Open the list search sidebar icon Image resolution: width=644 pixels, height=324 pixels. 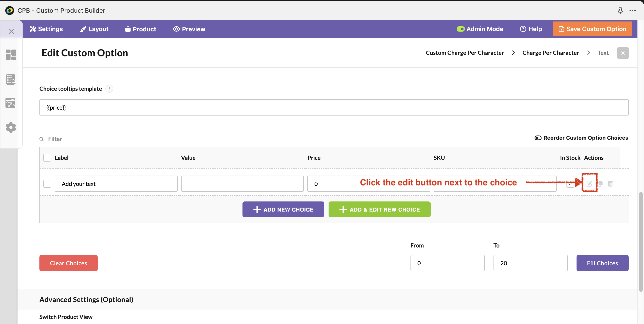click(11, 79)
